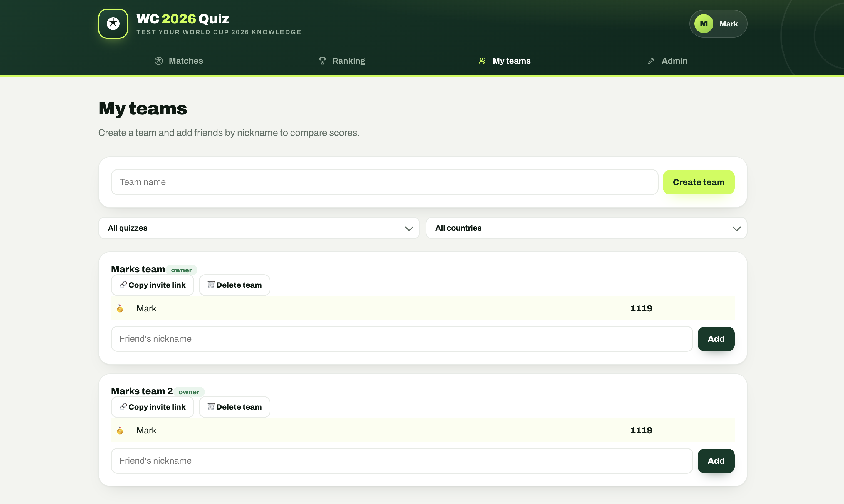Click member name Mark in Marks team 2
The height and width of the screenshot is (504, 844).
[x=146, y=430]
